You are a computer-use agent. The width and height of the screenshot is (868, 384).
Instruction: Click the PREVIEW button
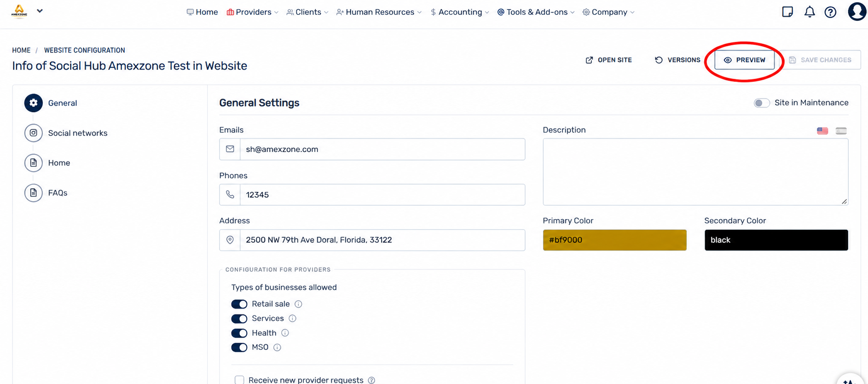point(744,60)
